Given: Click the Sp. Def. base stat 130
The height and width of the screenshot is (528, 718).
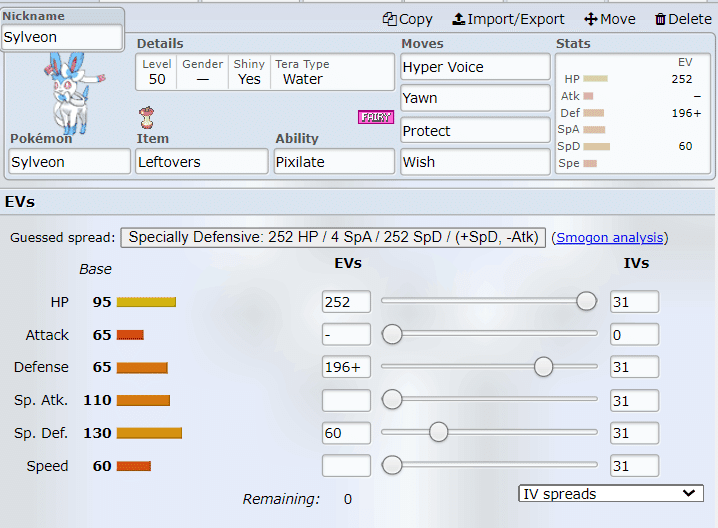Looking at the screenshot, I should tap(97, 433).
